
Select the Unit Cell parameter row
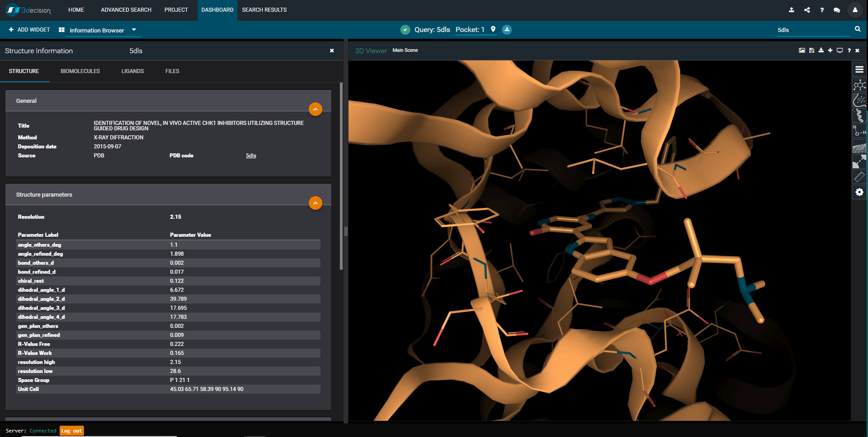(168, 389)
